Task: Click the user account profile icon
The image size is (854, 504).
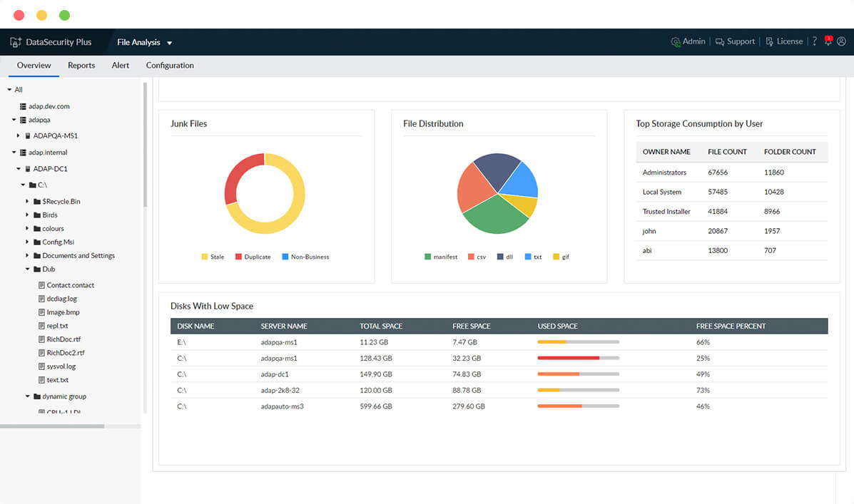Action: click(843, 41)
